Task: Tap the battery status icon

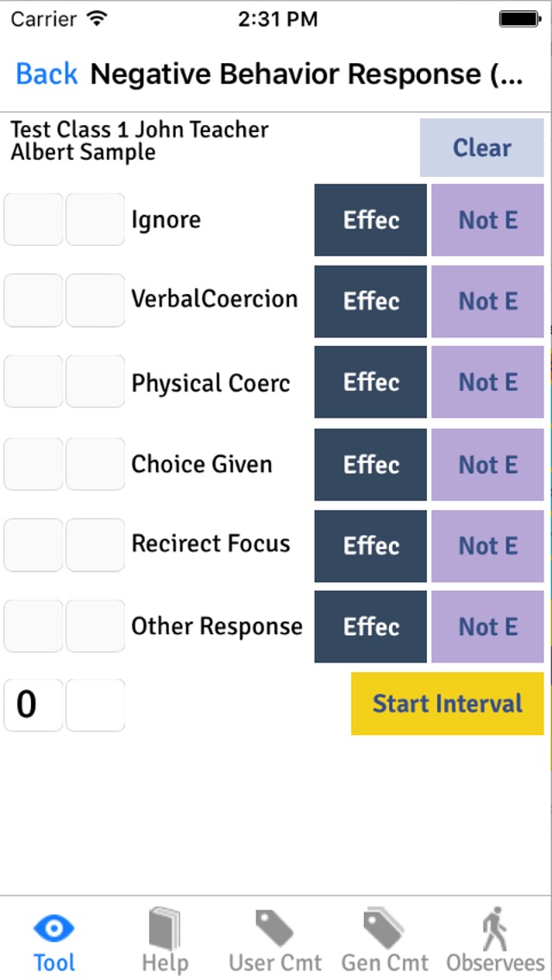Action: coord(519,19)
